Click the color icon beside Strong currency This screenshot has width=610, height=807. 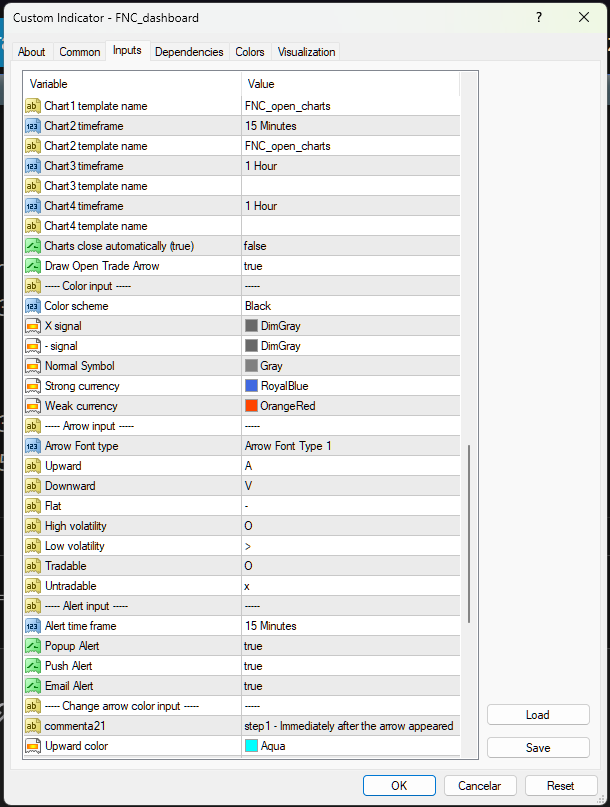click(32, 386)
